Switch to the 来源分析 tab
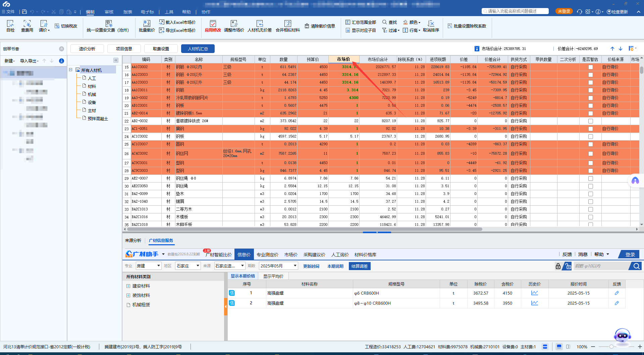 tap(133, 241)
